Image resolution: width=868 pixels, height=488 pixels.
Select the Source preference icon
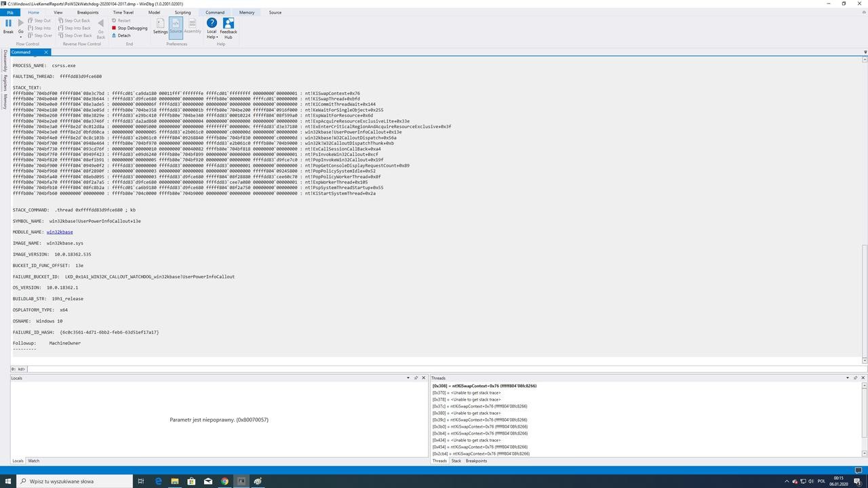tap(176, 26)
